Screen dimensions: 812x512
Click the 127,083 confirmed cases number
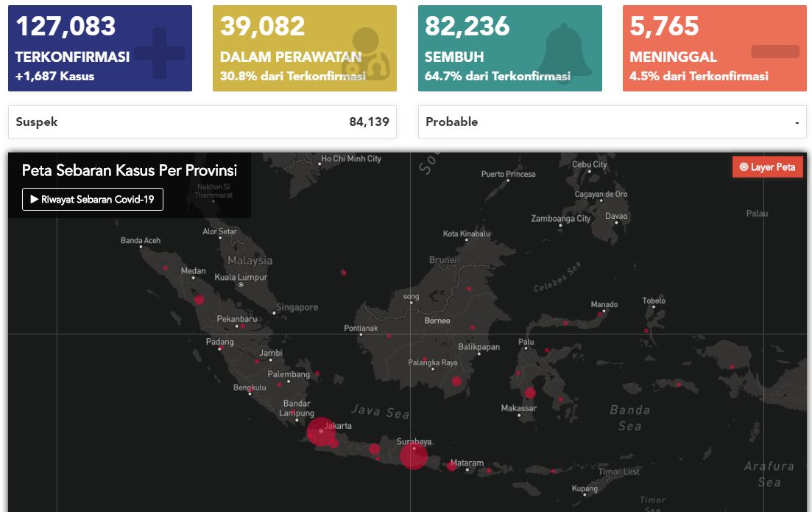pos(66,27)
